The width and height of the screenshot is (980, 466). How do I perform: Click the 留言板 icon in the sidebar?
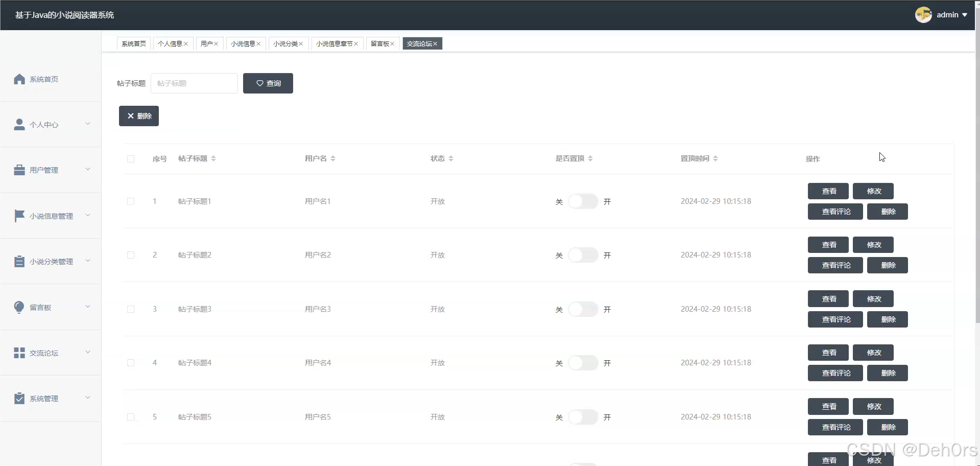(x=19, y=307)
